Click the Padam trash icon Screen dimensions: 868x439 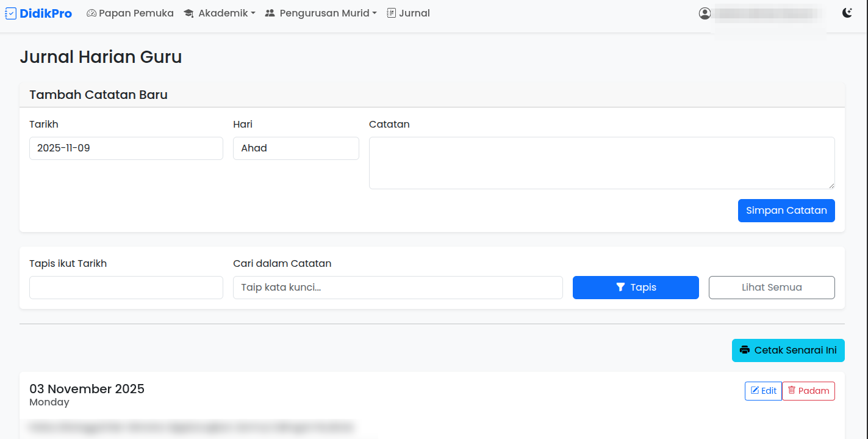point(792,391)
